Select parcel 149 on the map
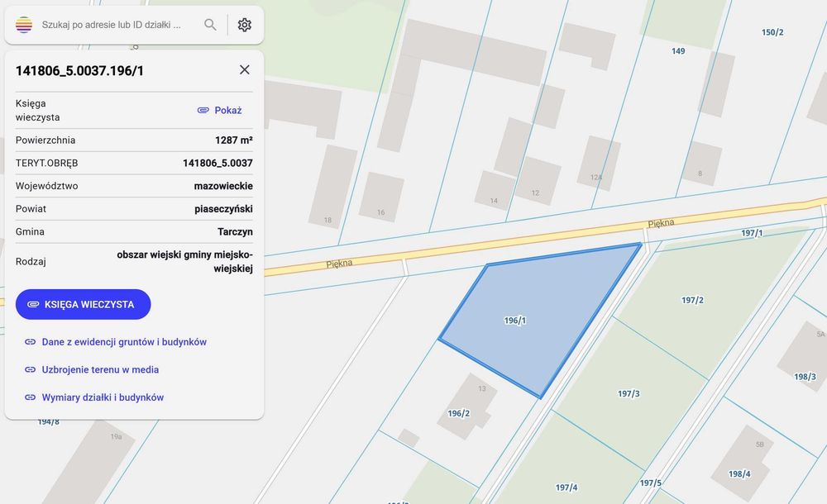Screen dimensions: 827x504 click(x=678, y=51)
